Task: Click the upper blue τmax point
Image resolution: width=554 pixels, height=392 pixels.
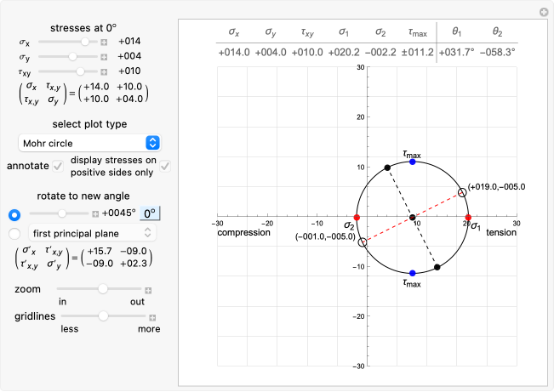Action: (413, 162)
